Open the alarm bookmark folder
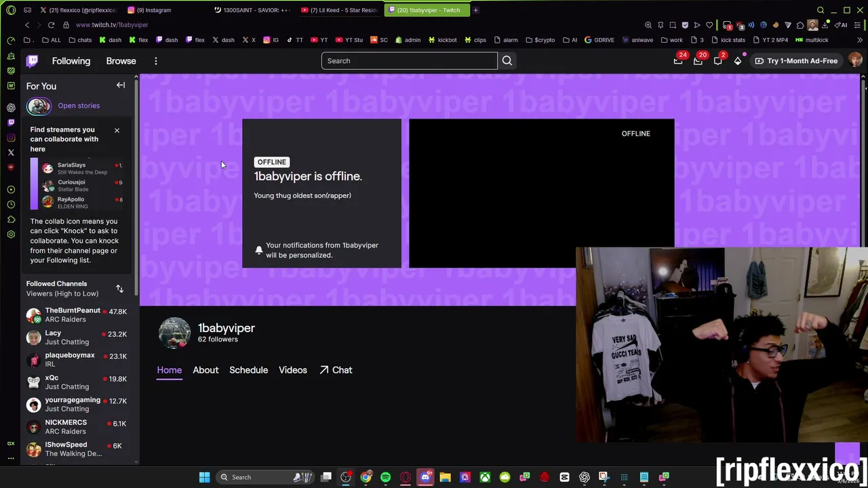The height and width of the screenshot is (488, 868). (506, 40)
